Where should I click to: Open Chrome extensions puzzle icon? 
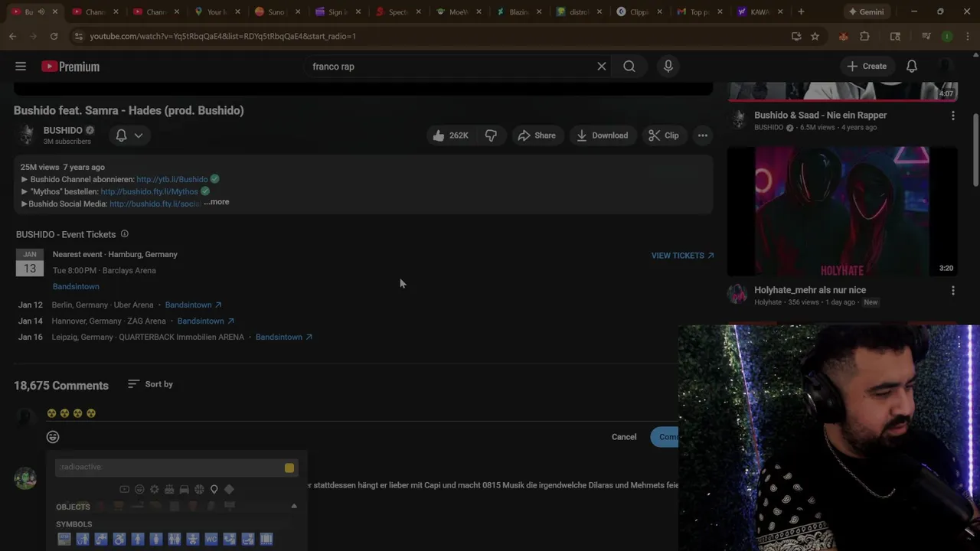[865, 36]
